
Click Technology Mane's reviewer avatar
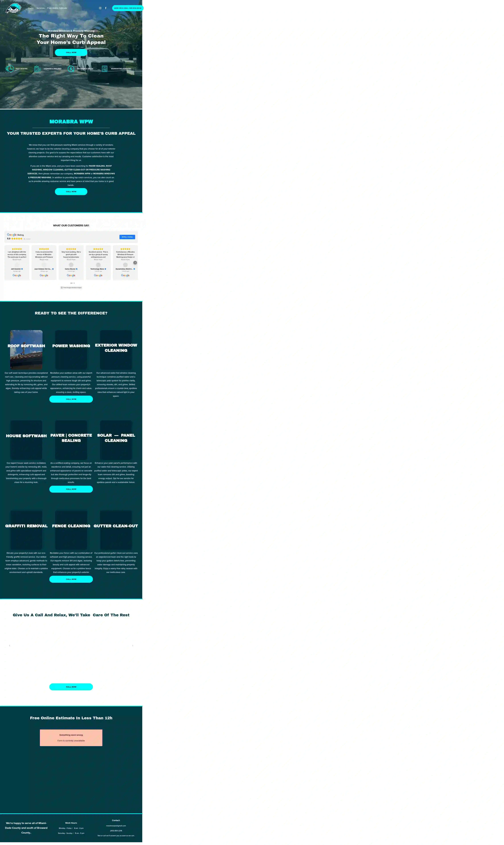(x=98, y=265)
